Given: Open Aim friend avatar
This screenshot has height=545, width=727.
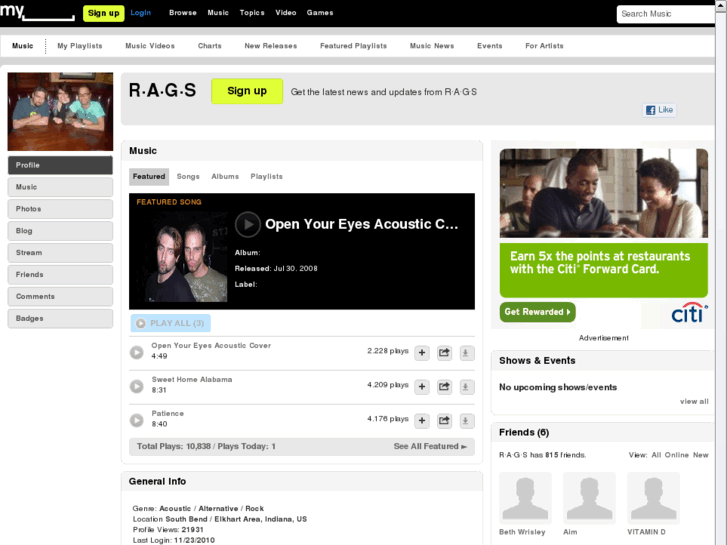Looking at the screenshot, I should tap(589, 498).
